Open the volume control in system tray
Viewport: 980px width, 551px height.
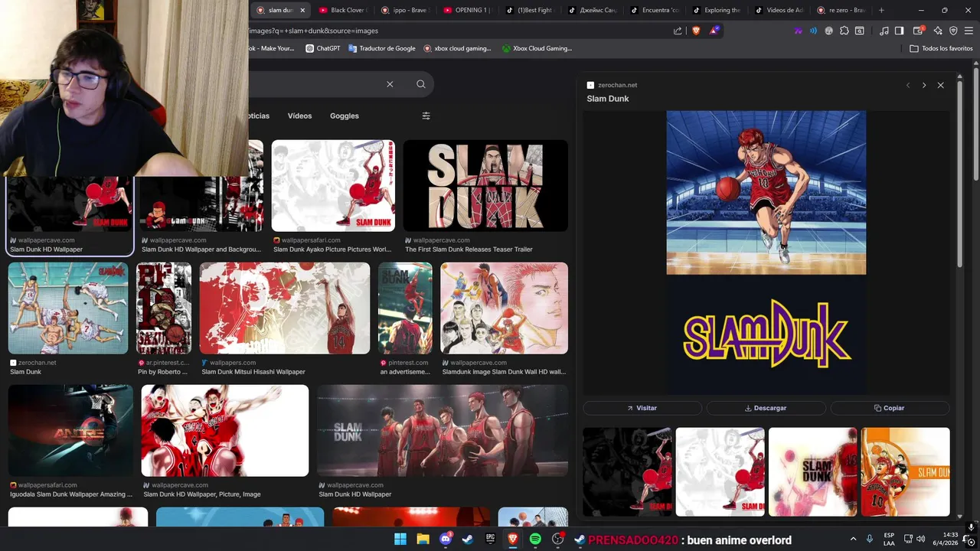[921, 540]
